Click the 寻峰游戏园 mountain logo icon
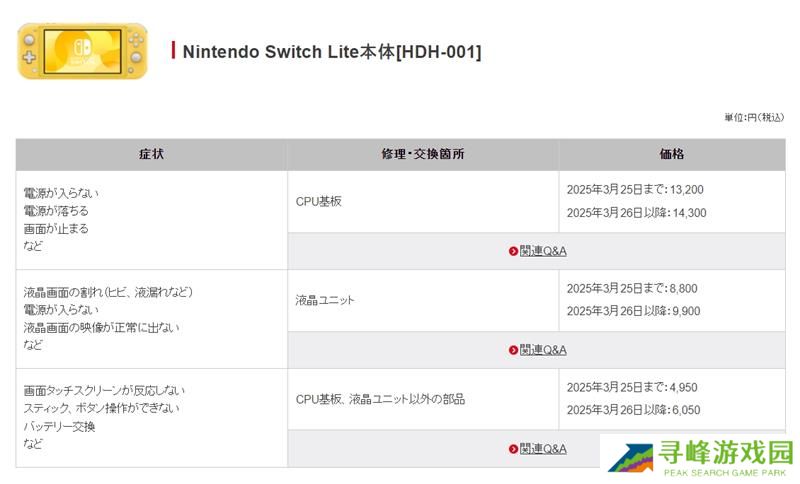 (630, 459)
